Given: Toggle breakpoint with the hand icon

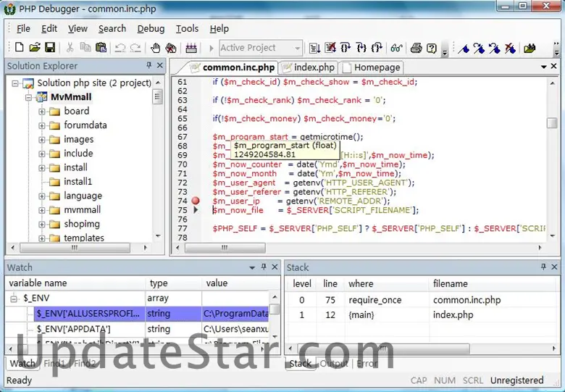Looking at the screenshot, I should coord(155,48).
